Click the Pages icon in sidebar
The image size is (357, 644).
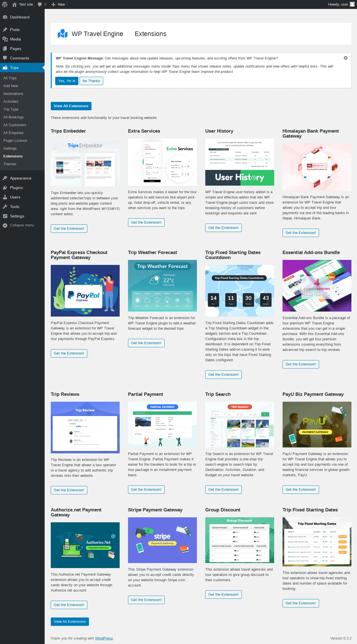coord(5,49)
